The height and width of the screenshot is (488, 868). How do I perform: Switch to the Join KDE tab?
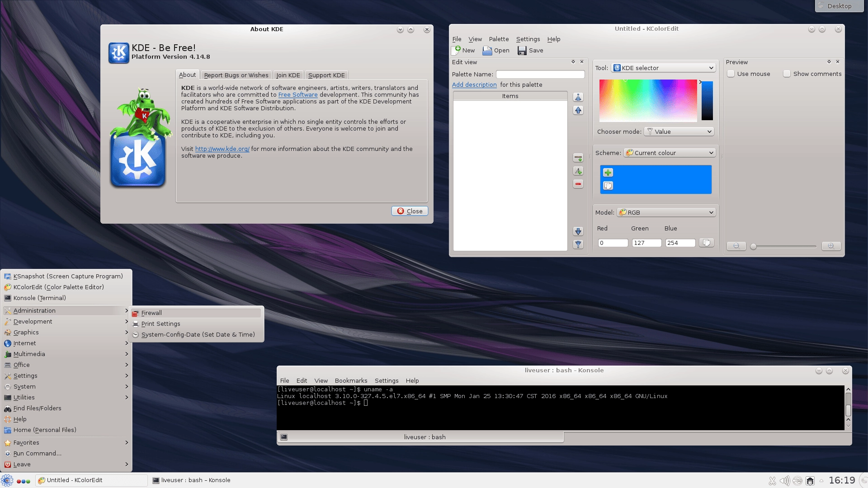tap(288, 75)
